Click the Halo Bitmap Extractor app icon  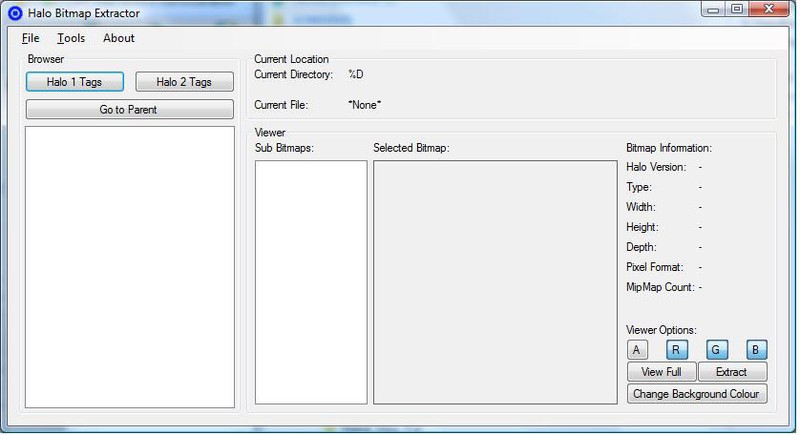[x=15, y=13]
